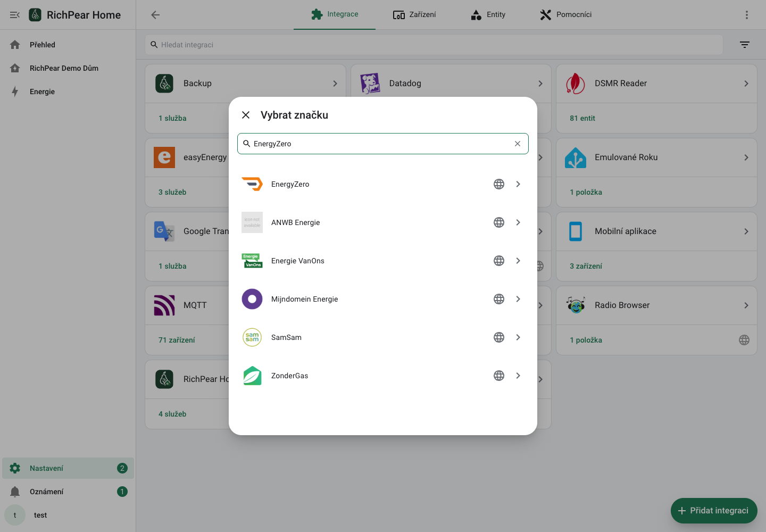The width and height of the screenshot is (766, 532).
Task: Click the MQTT logo
Action: (x=164, y=305)
